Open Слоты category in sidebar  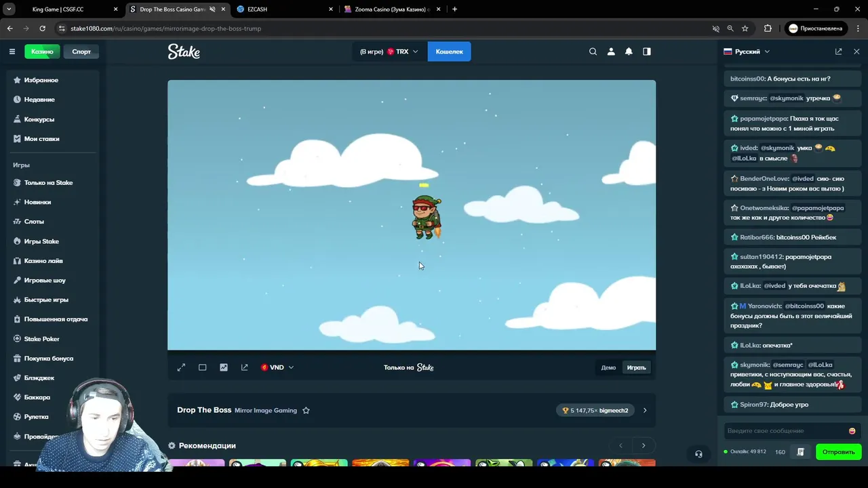[x=34, y=222]
